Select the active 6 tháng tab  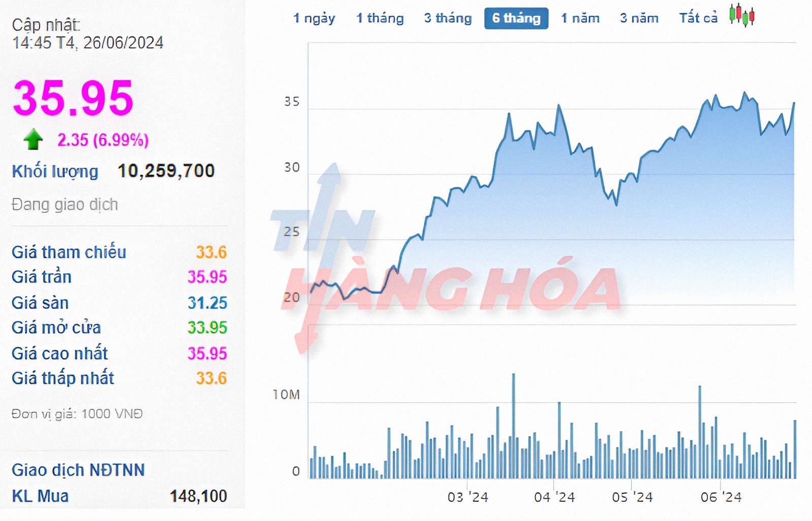pyautogui.click(x=516, y=18)
